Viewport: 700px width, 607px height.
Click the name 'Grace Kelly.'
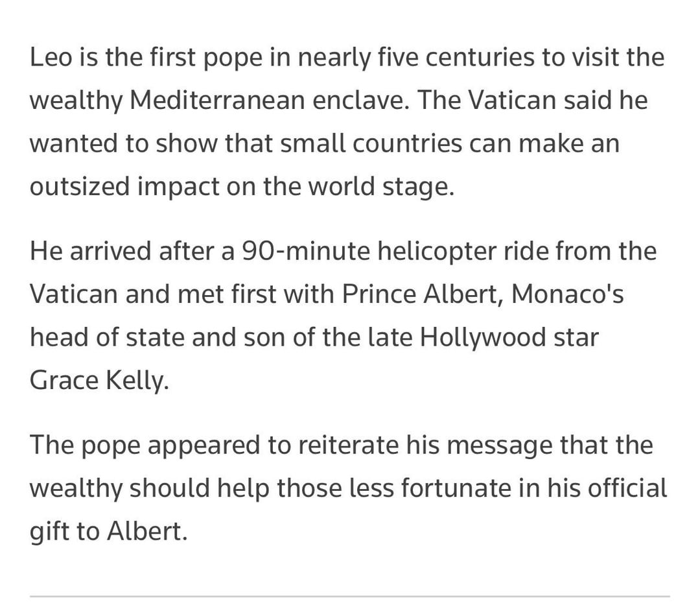(x=99, y=381)
